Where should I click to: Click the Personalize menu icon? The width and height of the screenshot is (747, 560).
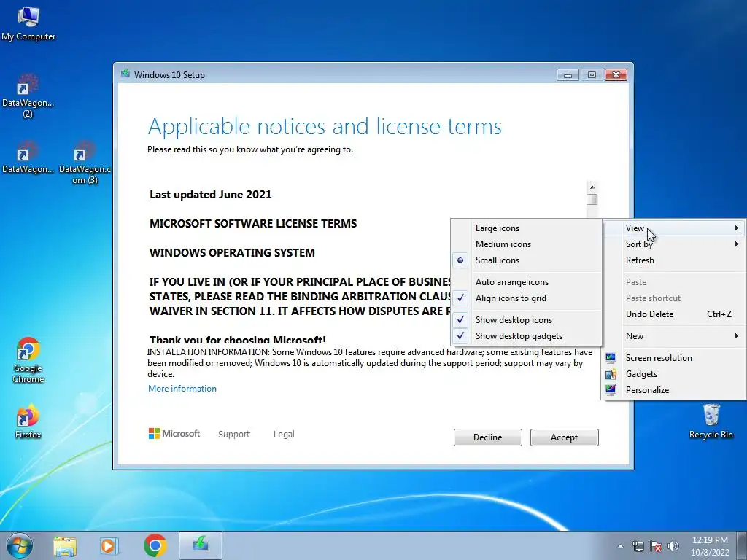(611, 390)
